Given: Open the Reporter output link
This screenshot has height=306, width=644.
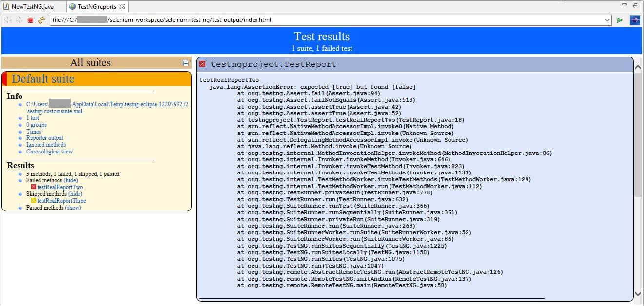Looking at the screenshot, I should 44,138.
